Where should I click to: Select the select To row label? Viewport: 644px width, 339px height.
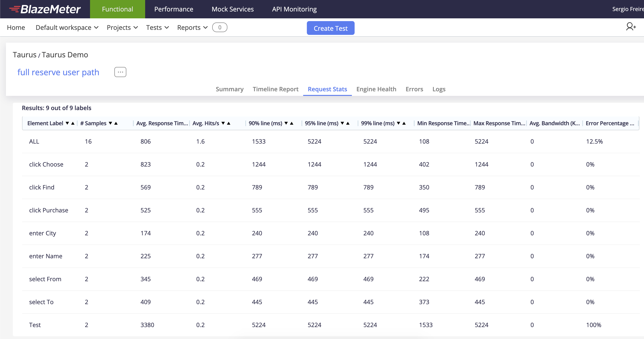(41, 302)
